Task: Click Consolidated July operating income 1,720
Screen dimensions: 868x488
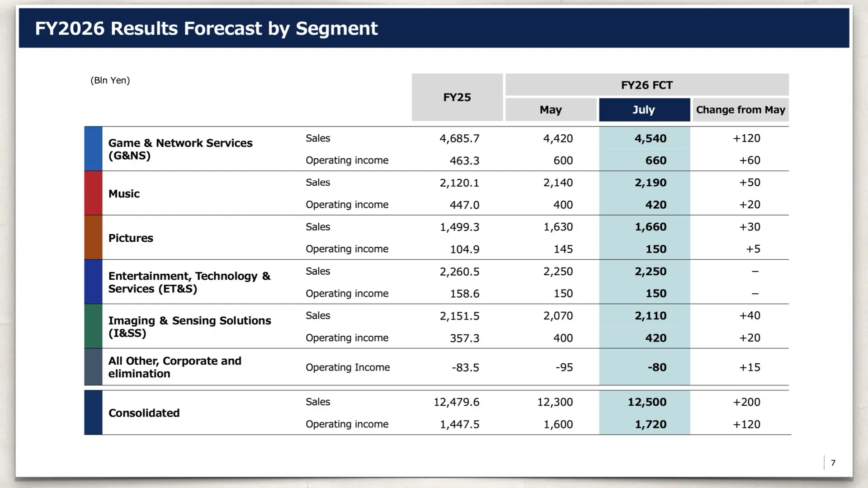Action: click(x=651, y=424)
